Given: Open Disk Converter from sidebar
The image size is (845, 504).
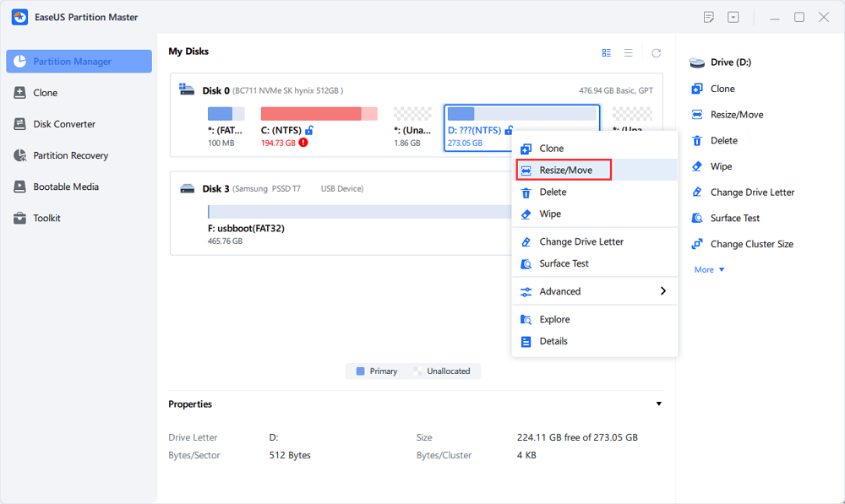Looking at the screenshot, I should coord(64,124).
